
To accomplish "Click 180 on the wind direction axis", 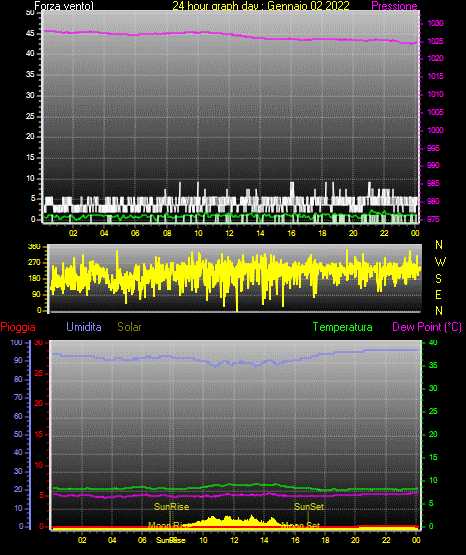I will (x=34, y=279).
